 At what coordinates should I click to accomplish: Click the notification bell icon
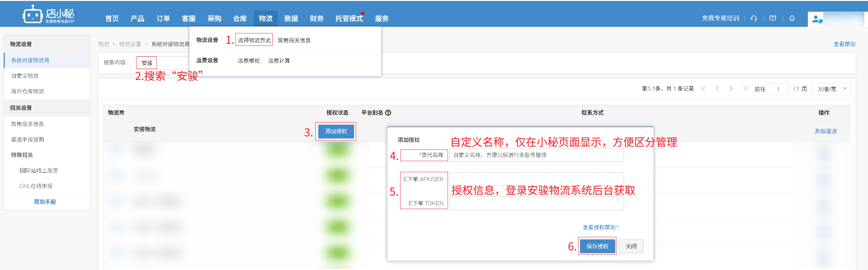(x=792, y=18)
